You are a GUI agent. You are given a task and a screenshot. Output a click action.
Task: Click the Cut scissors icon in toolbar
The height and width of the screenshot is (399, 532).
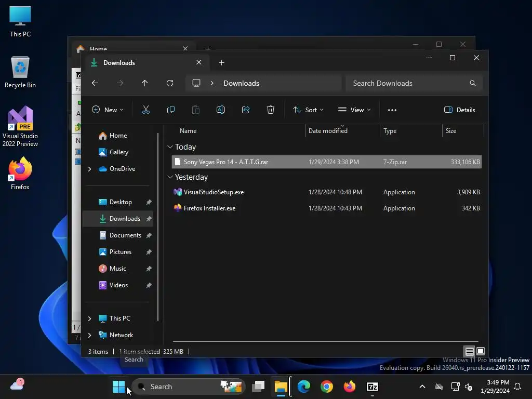tap(145, 110)
